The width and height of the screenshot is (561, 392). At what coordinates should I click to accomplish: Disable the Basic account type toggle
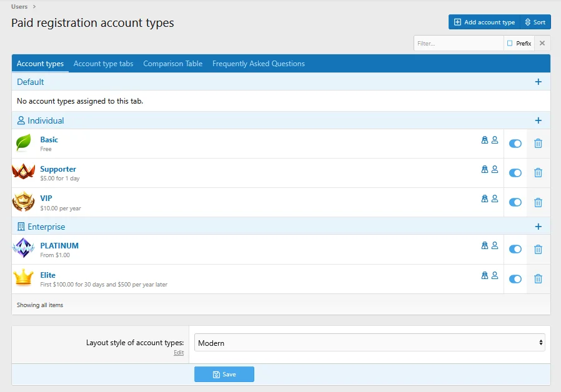pyautogui.click(x=515, y=144)
